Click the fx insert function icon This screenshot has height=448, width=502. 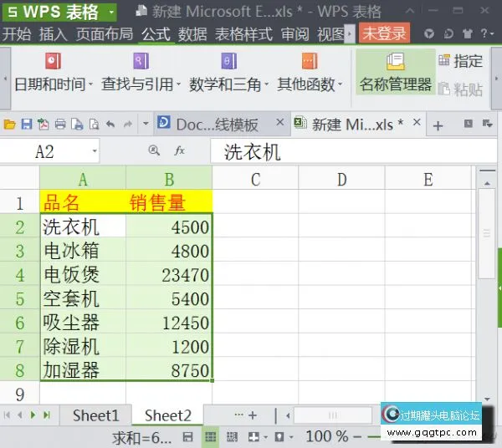180,150
